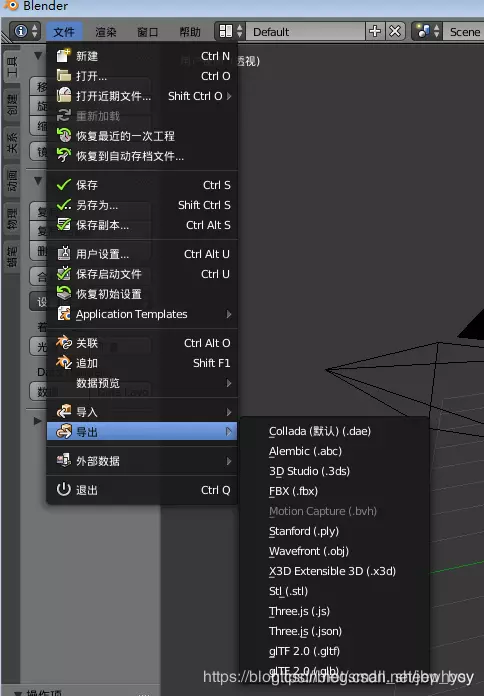Choose X3D Extensible 3D (.x3d) export
The height and width of the screenshot is (696, 484).
(332, 571)
